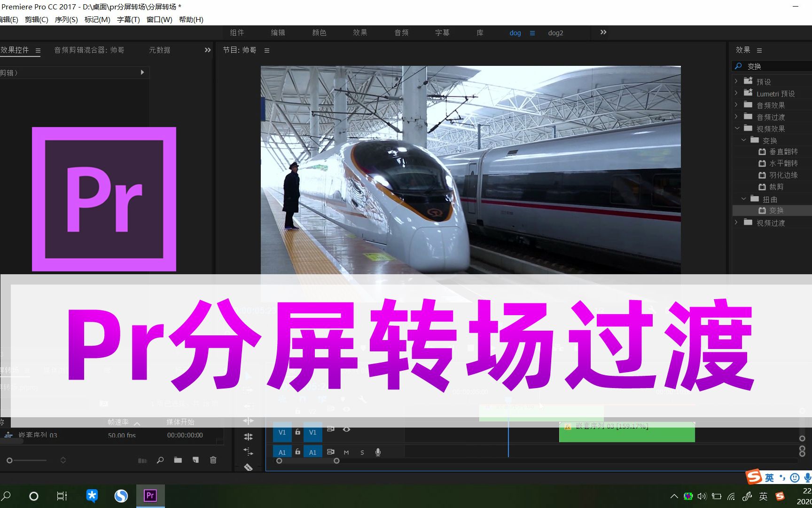Click the 羽化边缘 effect icon
Image resolution: width=812 pixels, height=508 pixels.
pyautogui.click(x=762, y=175)
